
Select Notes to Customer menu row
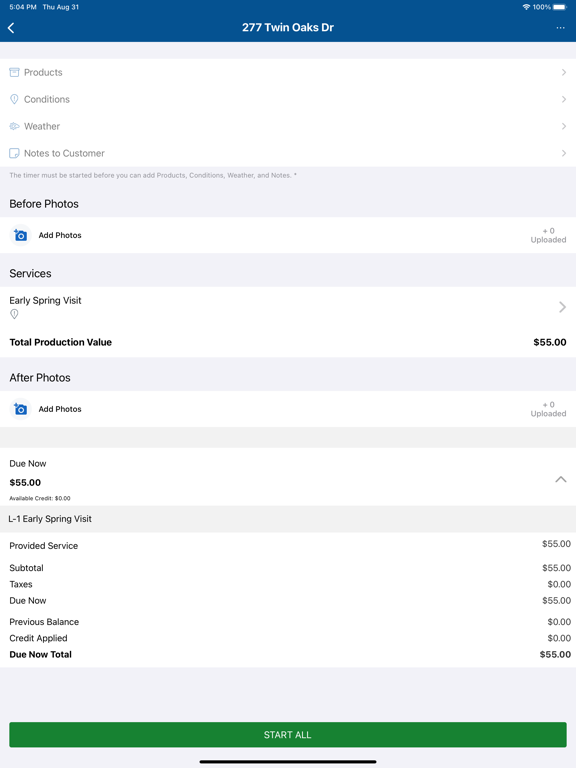click(288, 153)
